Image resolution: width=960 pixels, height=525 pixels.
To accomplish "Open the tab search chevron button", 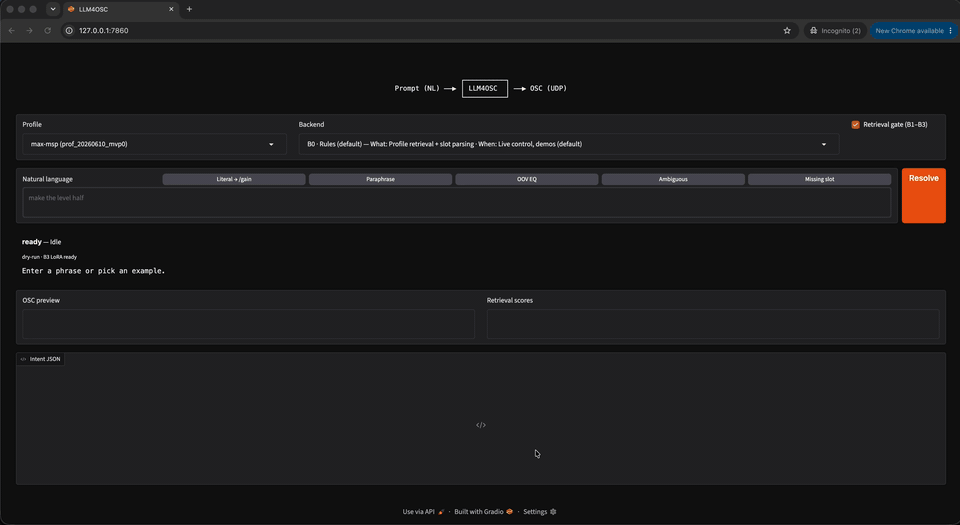I will point(53,9).
